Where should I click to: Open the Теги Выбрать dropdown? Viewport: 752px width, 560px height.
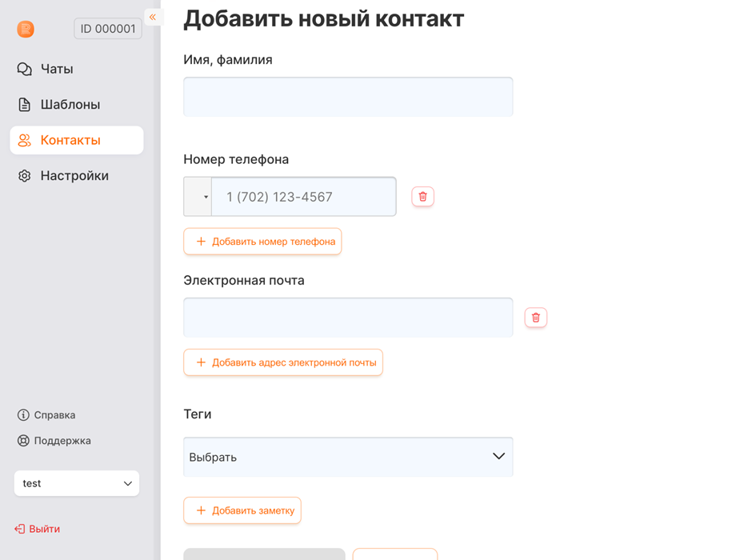tap(348, 457)
